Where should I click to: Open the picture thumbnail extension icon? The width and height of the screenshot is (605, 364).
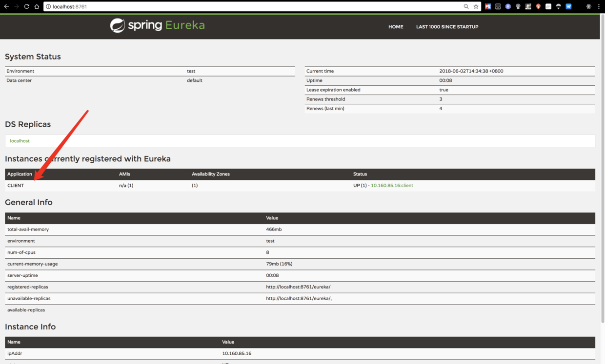tap(528, 7)
